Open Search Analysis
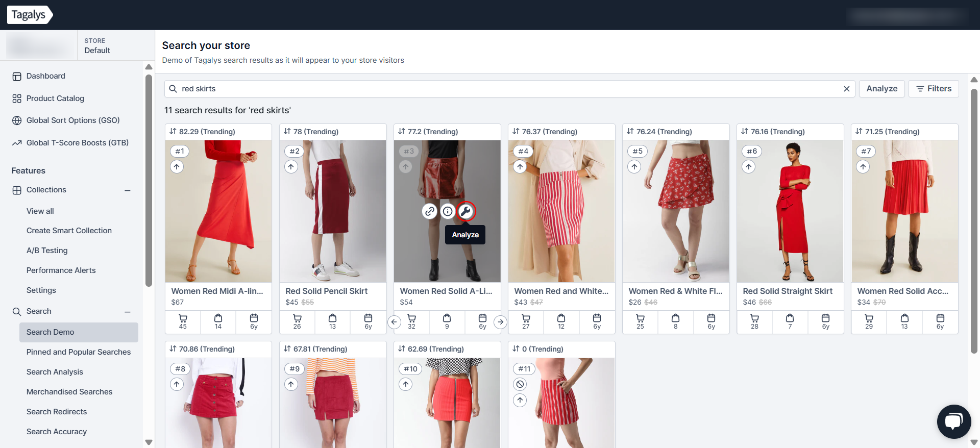Image resolution: width=980 pixels, height=448 pixels. [x=55, y=372]
